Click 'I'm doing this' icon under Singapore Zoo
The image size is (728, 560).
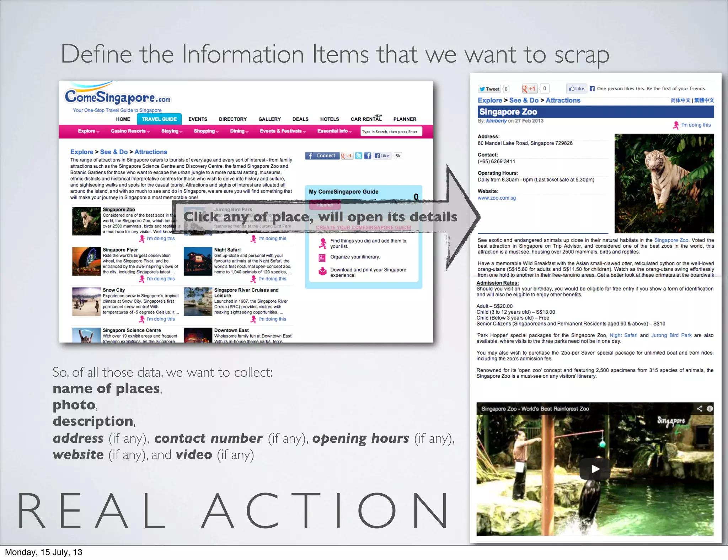142,239
